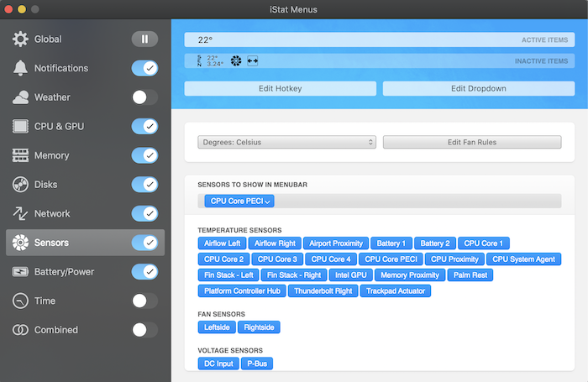Click the CPU & GPU chip icon
Image resolution: width=588 pixels, height=382 pixels.
[20, 126]
